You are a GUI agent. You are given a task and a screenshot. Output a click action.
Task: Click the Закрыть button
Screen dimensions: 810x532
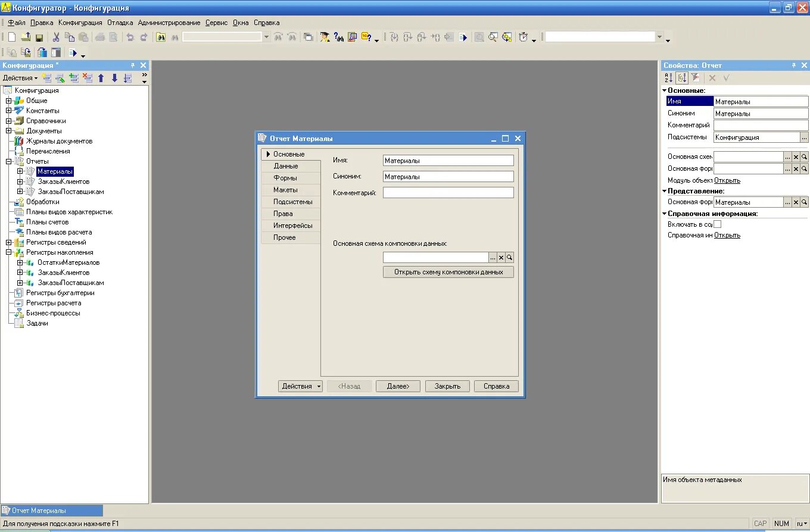[447, 386]
